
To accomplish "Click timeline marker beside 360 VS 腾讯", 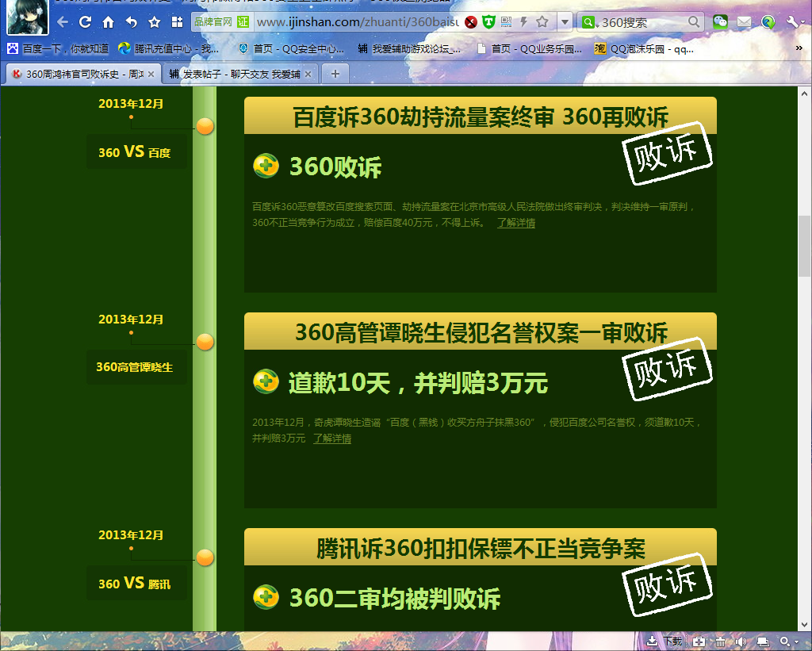I will (x=205, y=557).
